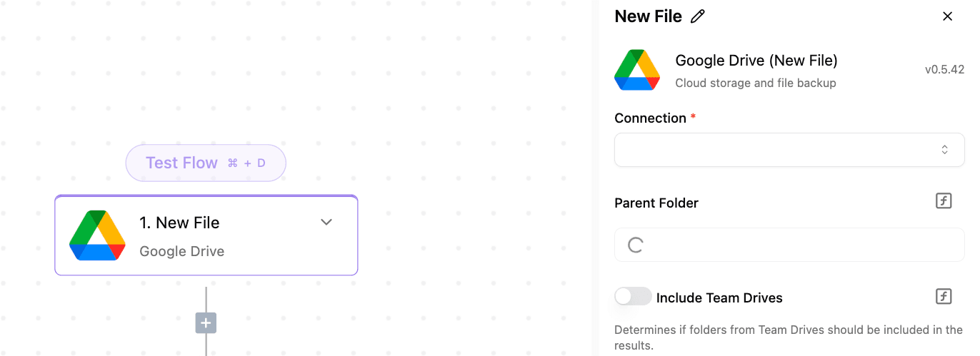This screenshot has width=980, height=356.
Task: Click the New File panel heading
Action: coord(649,16)
